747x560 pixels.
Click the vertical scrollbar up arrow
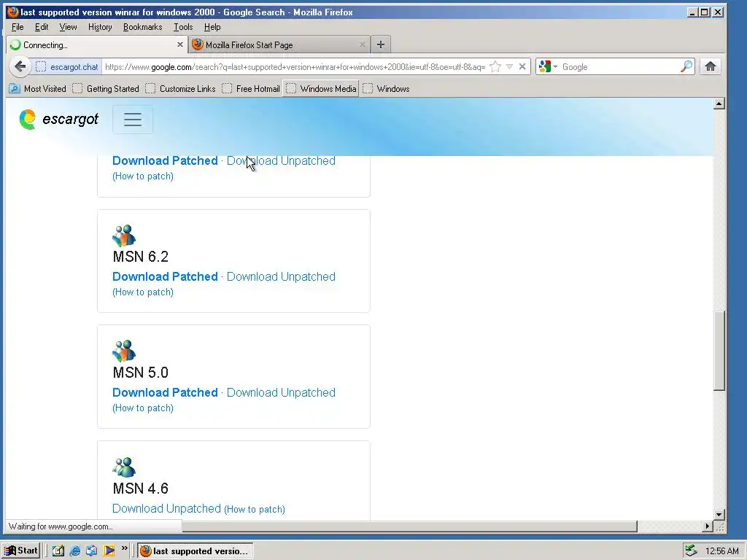[x=719, y=104]
